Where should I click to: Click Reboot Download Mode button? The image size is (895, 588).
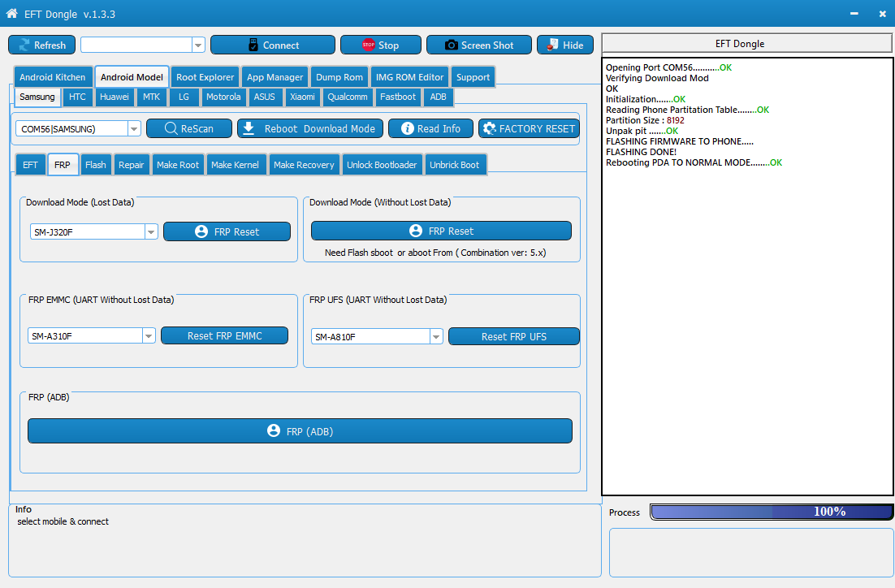pyautogui.click(x=310, y=128)
